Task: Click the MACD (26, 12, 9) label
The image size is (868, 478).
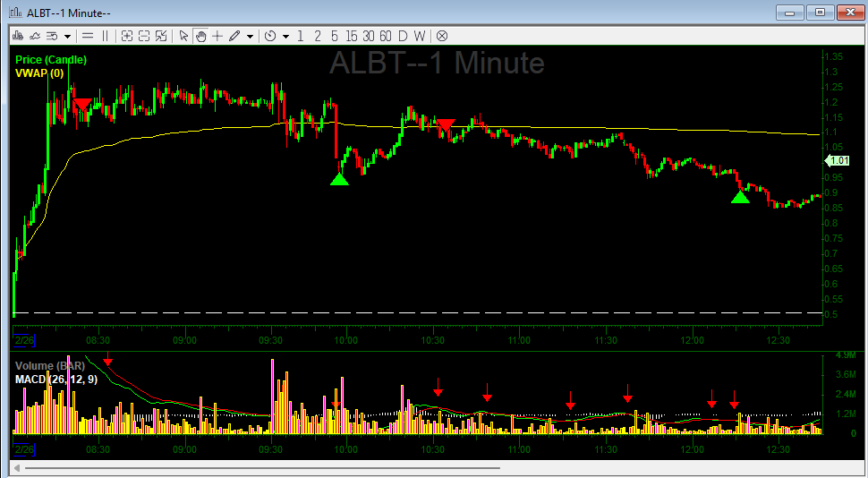Action: click(56, 380)
